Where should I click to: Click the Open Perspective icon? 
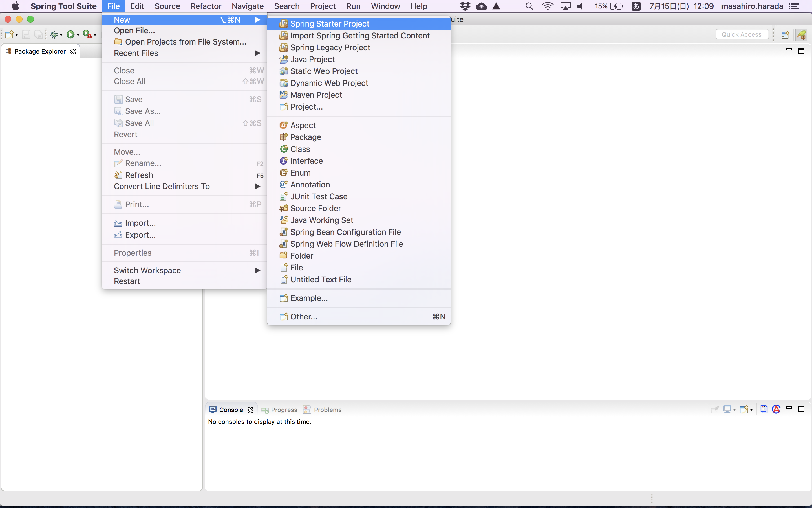click(x=785, y=35)
